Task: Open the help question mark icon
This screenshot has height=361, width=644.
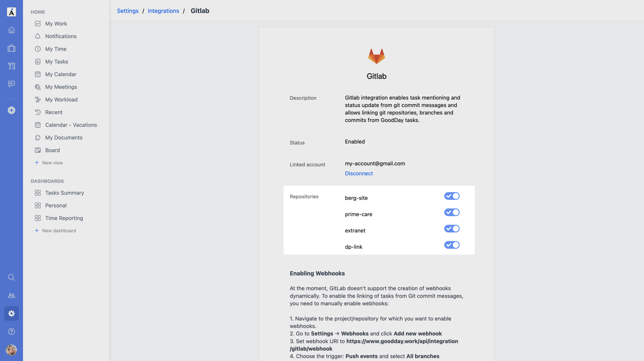Action: (11, 331)
